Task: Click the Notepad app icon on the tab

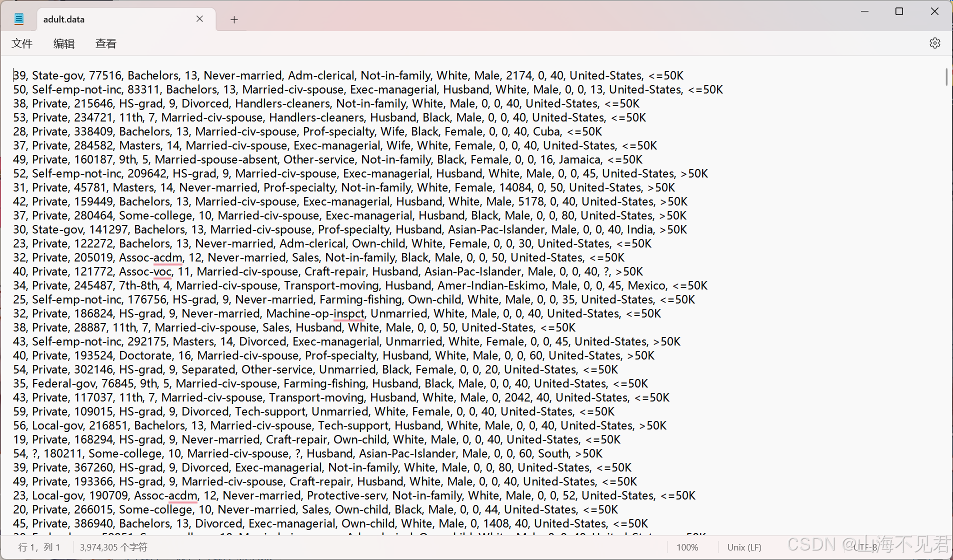Action: pyautogui.click(x=19, y=18)
